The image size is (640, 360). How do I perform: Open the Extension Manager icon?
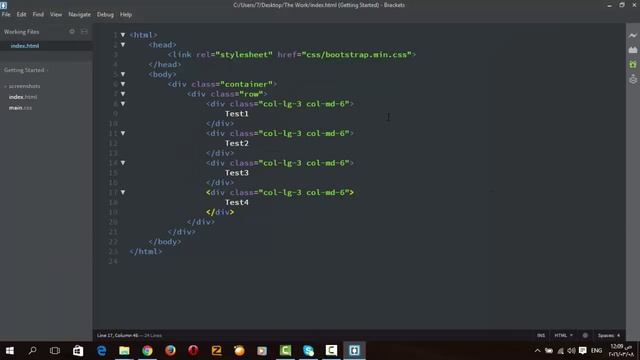pos(633,50)
